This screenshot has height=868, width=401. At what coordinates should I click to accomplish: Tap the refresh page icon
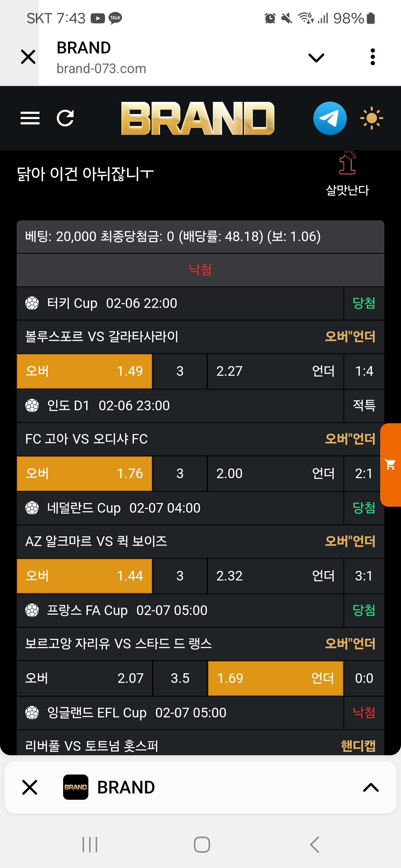click(65, 118)
